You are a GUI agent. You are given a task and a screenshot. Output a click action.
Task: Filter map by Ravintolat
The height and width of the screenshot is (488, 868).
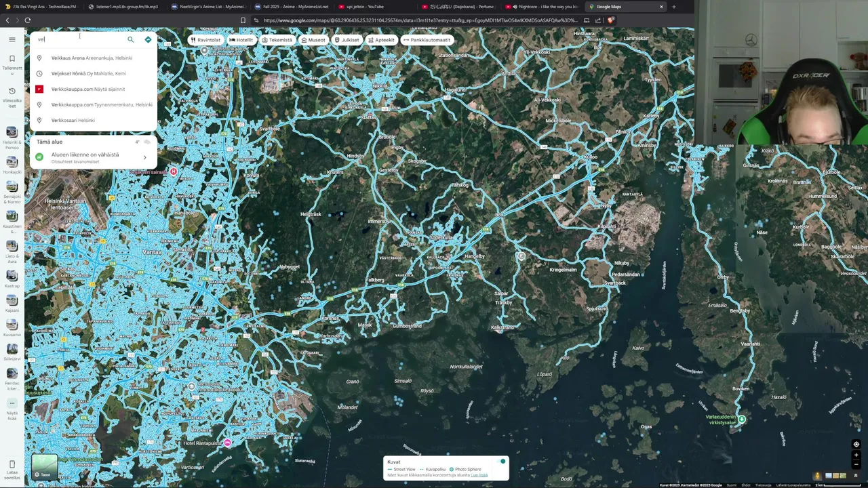point(205,40)
